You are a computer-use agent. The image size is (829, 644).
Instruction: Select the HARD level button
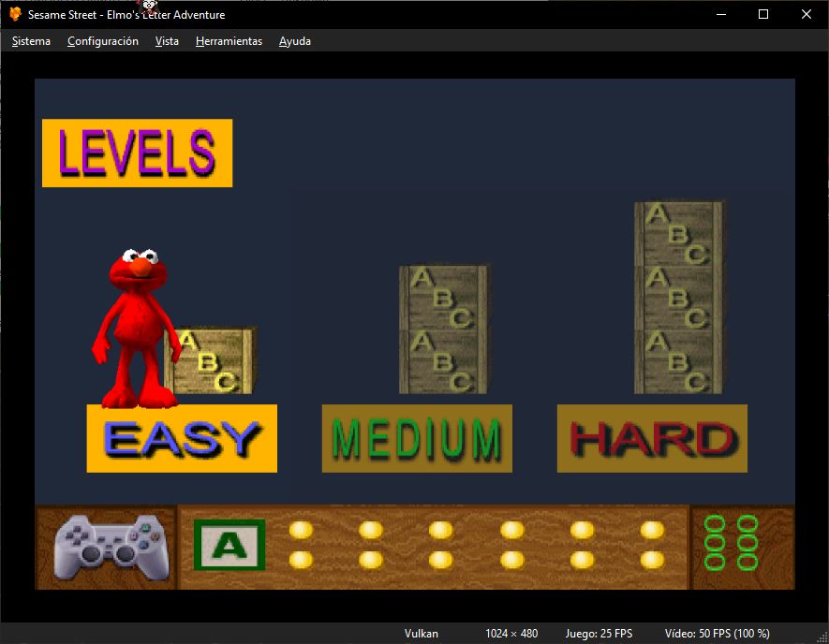click(x=652, y=438)
